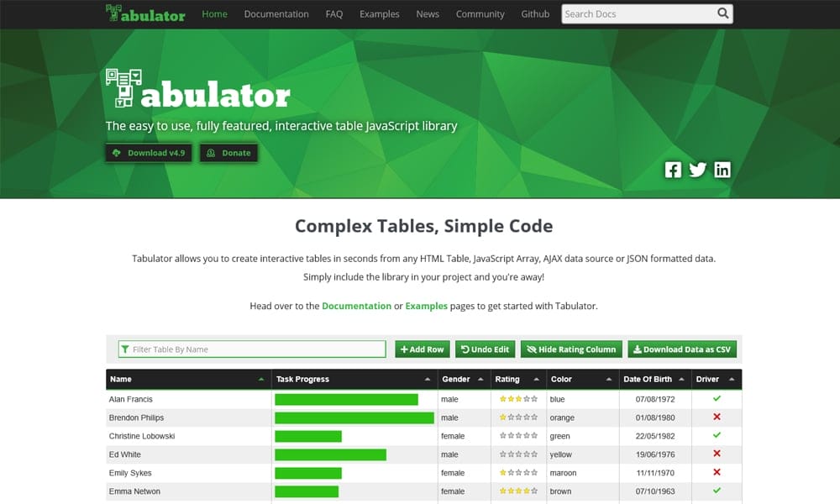Sort by Task Progress column arrow
This screenshot has height=504, width=840.
tap(427, 379)
